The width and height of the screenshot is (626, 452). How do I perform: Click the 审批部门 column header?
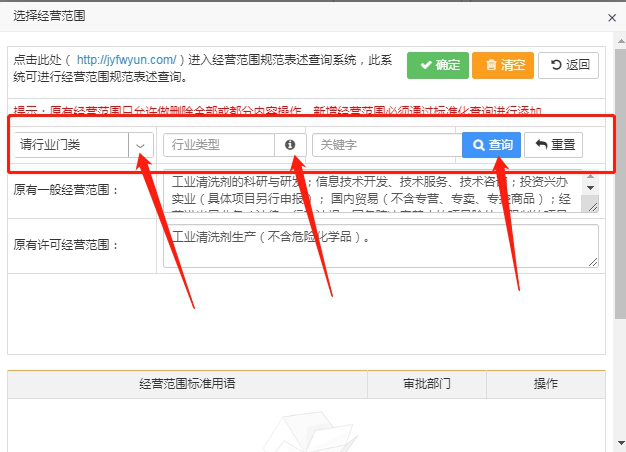coord(427,384)
